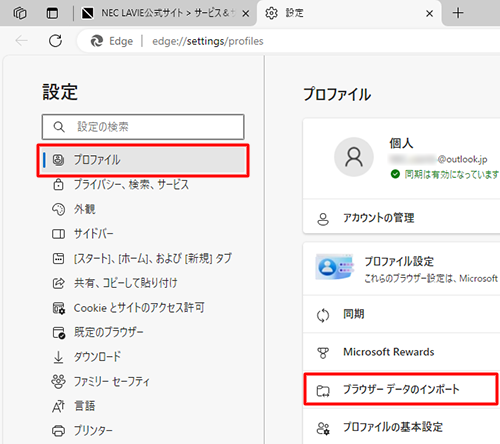
Task: Toggle the vertical tabs actions icon
Action: (x=52, y=13)
